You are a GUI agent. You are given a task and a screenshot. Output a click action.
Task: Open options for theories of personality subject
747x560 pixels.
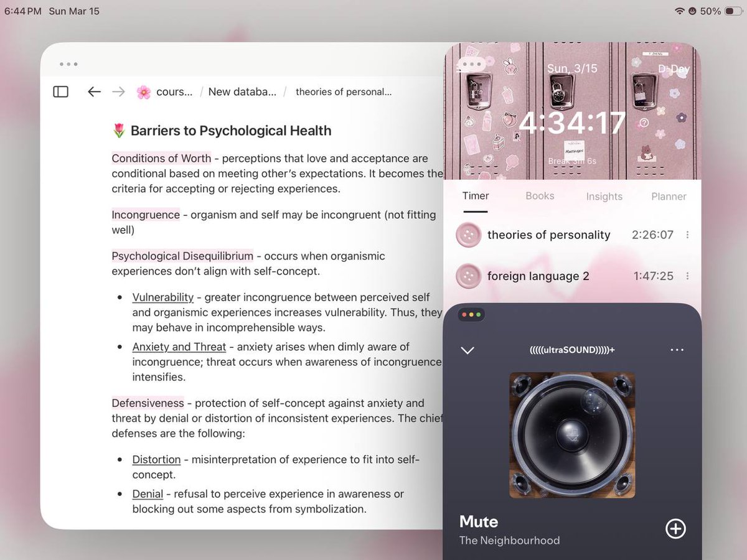tap(687, 235)
